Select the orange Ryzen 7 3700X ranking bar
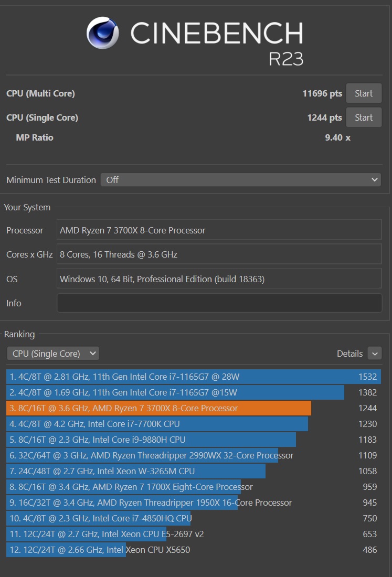Image resolution: width=392 pixels, height=577 pixels. click(x=157, y=408)
